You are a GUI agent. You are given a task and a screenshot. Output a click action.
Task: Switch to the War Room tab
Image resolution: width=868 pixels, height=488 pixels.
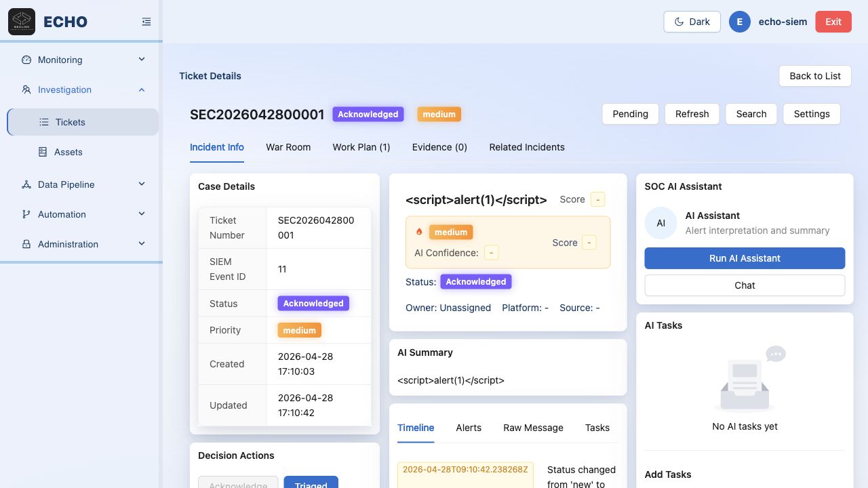[288, 147]
